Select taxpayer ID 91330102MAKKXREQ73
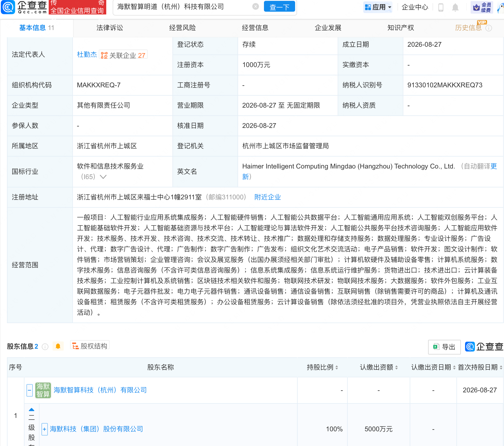The width and height of the screenshot is (504, 446). click(445, 85)
